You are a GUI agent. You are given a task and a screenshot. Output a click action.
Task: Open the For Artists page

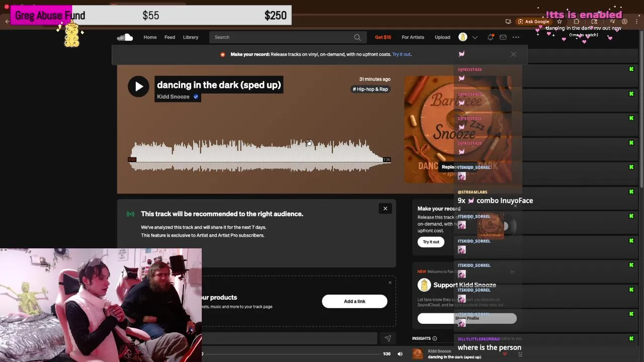point(413,37)
